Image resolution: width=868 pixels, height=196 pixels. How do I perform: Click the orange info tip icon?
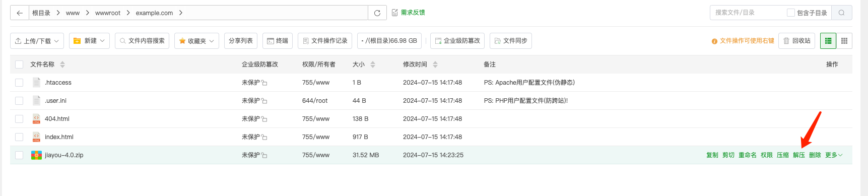tap(714, 41)
